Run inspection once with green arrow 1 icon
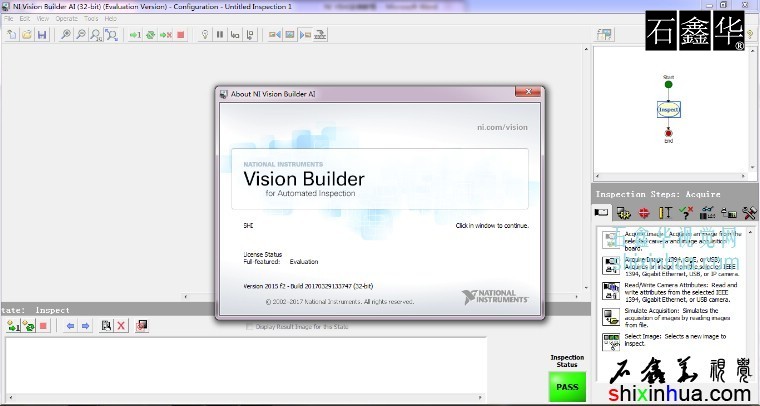This screenshot has height=406, width=760. (135, 35)
